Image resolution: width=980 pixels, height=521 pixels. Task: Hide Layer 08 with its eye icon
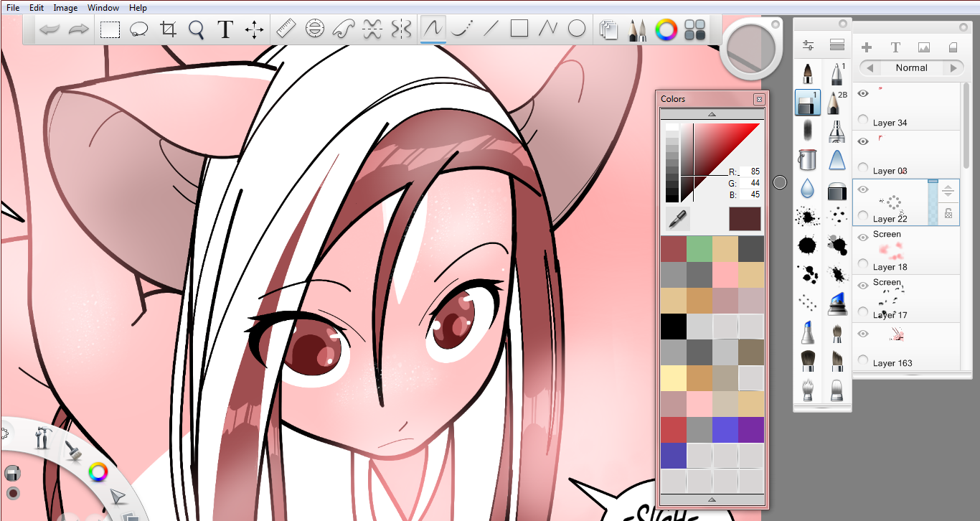(x=863, y=141)
